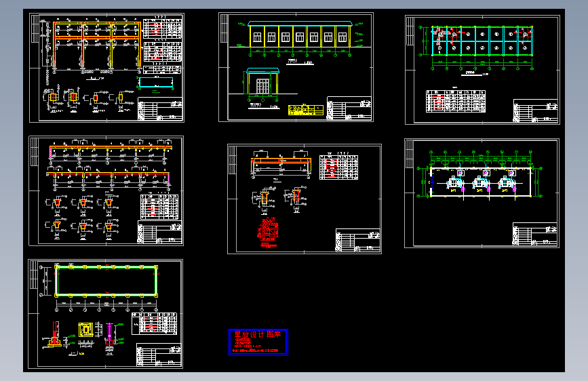Select the red diagonal detail in the center sheet

(269, 232)
